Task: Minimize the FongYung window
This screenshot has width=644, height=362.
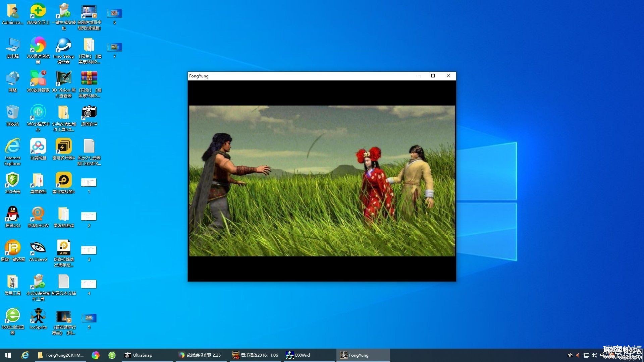Action: [418, 76]
